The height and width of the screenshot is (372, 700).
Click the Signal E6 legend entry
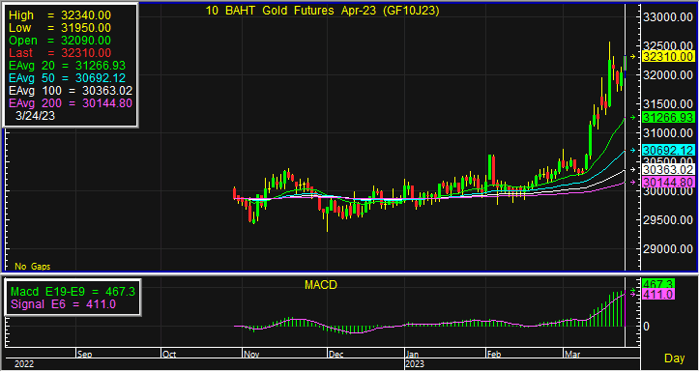63,304
